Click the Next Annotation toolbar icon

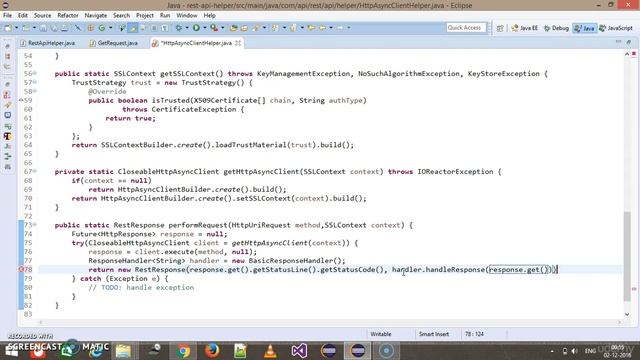[x=275, y=28]
